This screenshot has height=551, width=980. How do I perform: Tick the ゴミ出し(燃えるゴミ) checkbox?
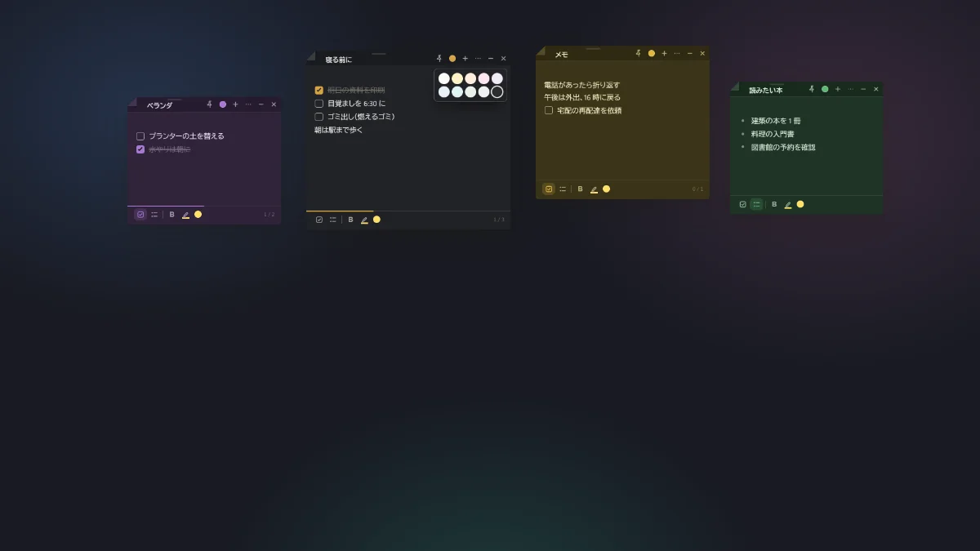tap(319, 117)
